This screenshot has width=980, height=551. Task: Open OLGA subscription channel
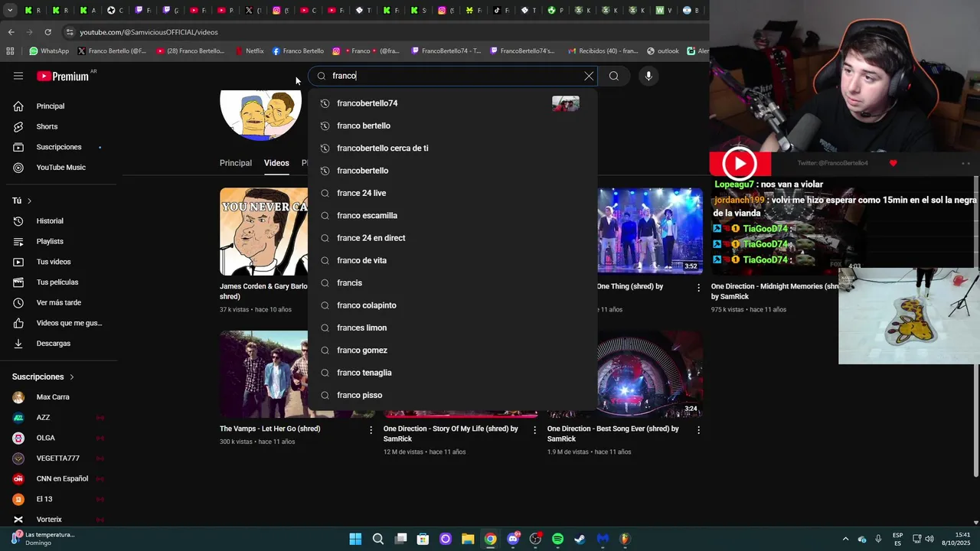tap(58, 438)
